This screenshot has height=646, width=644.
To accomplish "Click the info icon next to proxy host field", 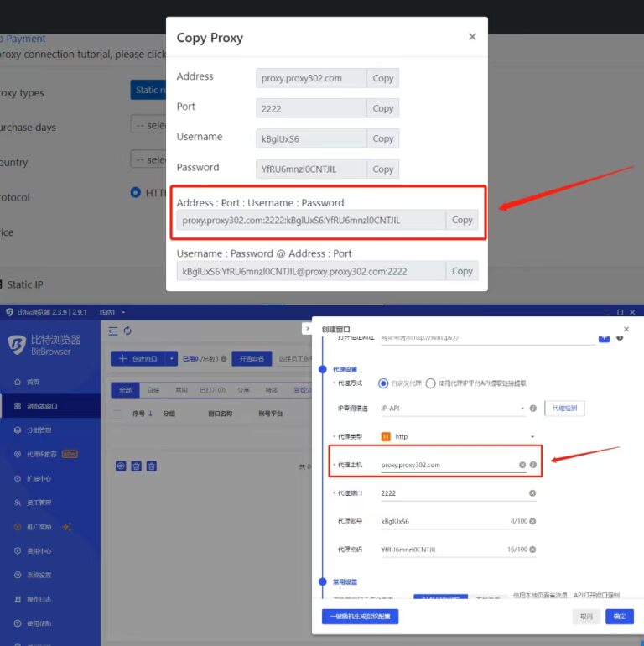I will tap(533, 465).
